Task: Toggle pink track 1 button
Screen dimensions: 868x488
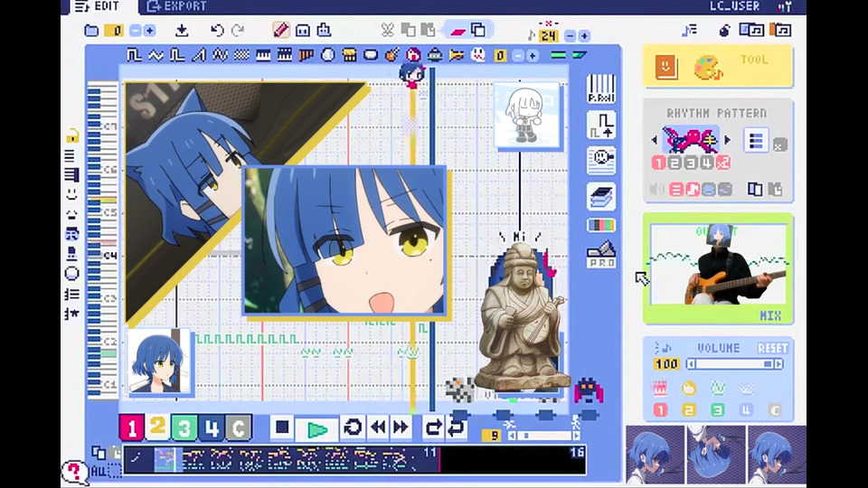Action: pyautogui.click(x=131, y=427)
